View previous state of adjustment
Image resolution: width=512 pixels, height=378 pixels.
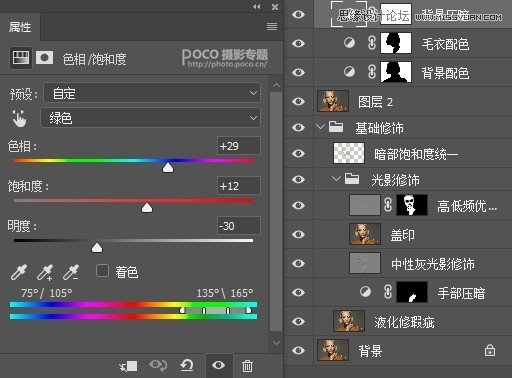click(158, 365)
